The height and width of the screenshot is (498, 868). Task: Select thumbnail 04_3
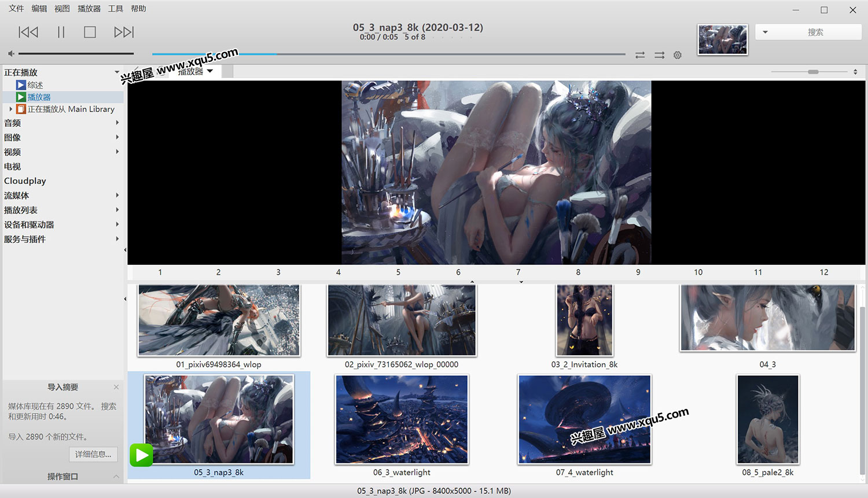(768, 318)
